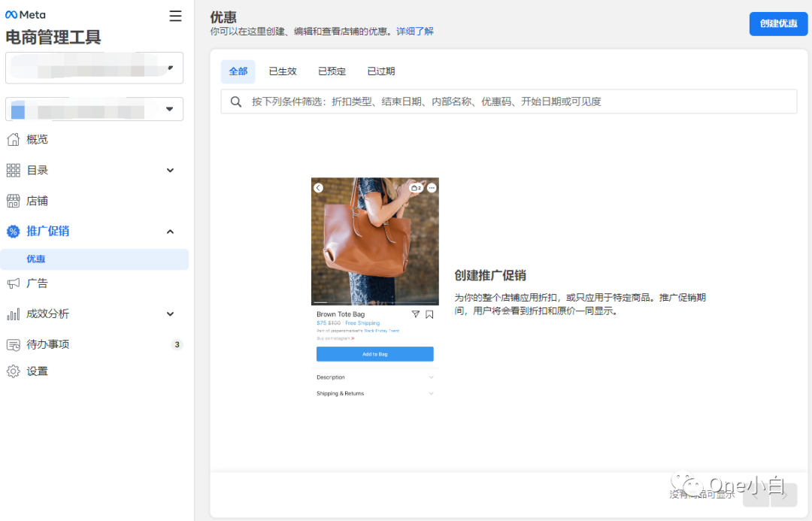Select the 店铺 storefront icon
The image size is (812, 521).
pos(14,201)
